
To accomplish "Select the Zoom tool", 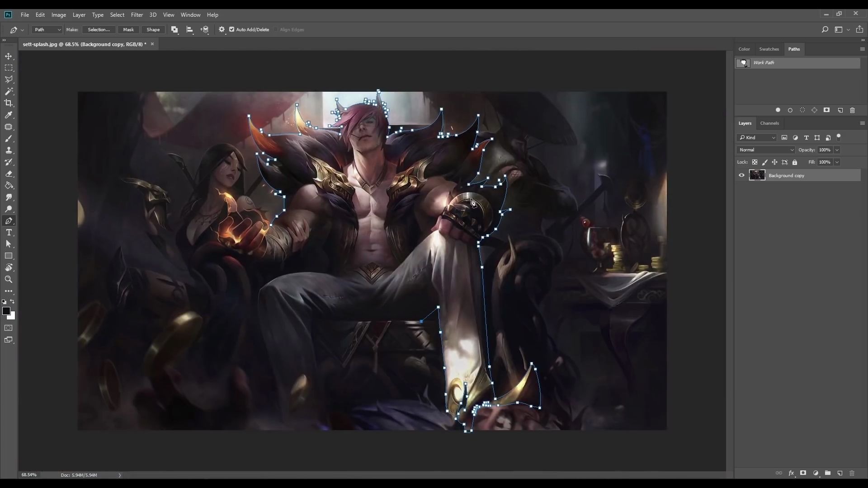I will 9,279.
